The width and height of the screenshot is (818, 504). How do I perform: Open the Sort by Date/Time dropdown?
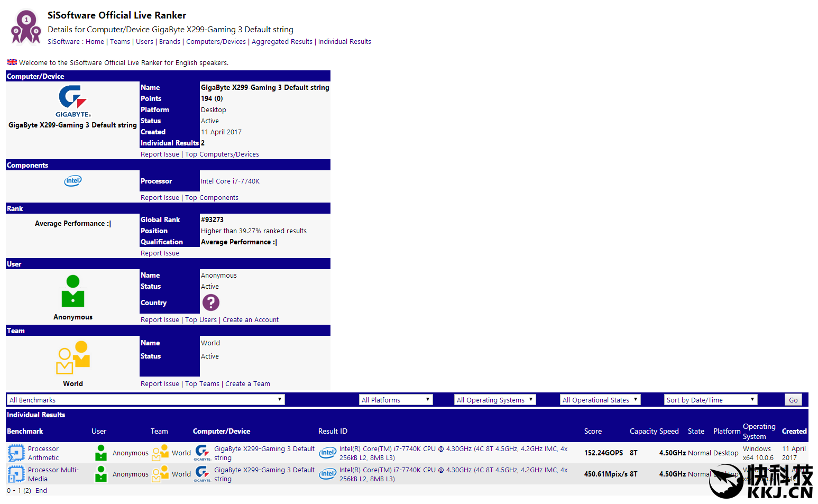pyautogui.click(x=711, y=400)
